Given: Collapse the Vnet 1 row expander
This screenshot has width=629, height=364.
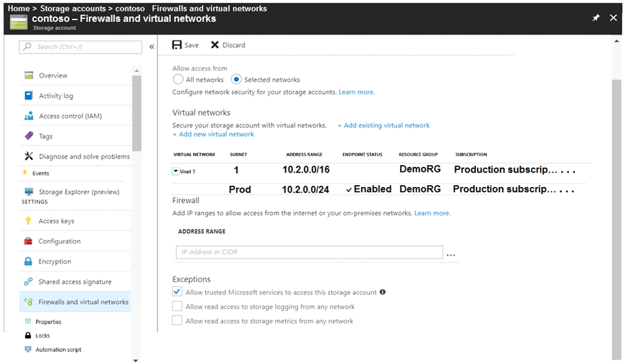Looking at the screenshot, I should [x=175, y=171].
